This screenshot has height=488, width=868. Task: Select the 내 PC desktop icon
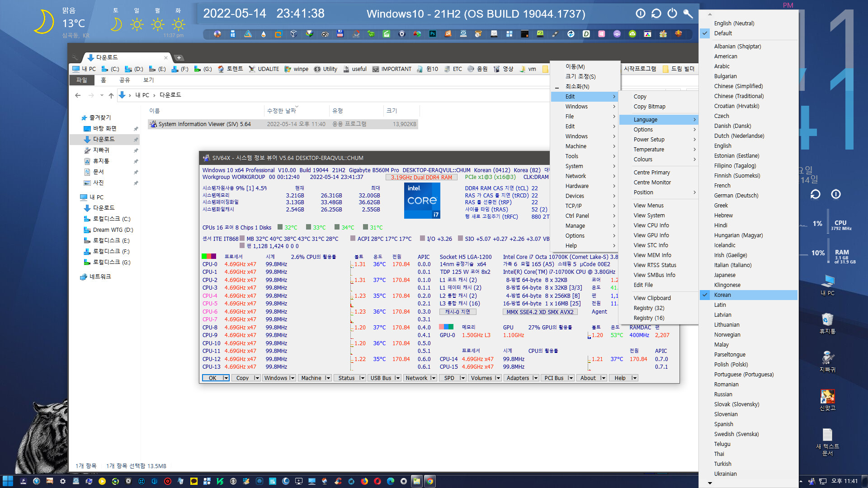(828, 285)
